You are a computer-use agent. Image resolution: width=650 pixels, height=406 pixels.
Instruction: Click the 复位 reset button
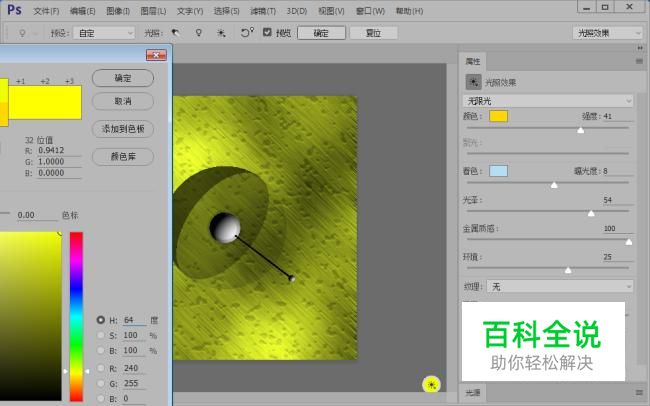click(x=374, y=33)
